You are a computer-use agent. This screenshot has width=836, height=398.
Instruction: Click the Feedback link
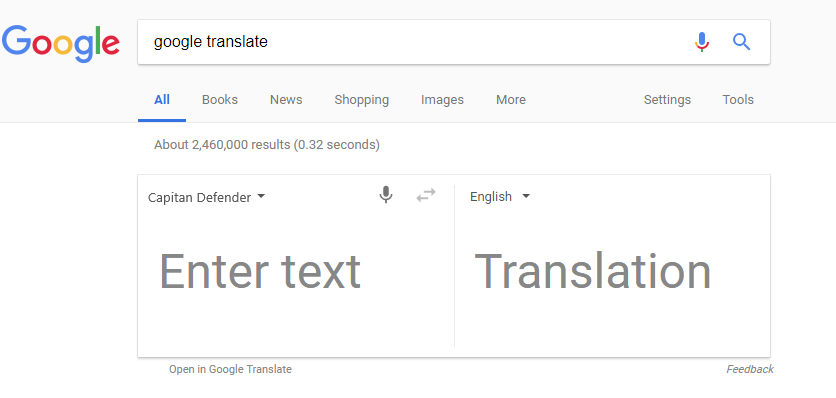(x=750, y=369)
